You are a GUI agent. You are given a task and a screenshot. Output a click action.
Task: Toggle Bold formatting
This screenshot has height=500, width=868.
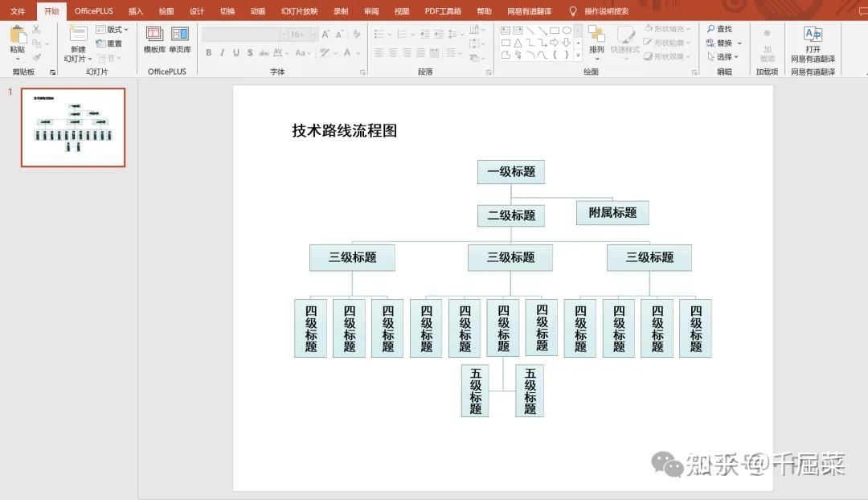tap(209, 52)
